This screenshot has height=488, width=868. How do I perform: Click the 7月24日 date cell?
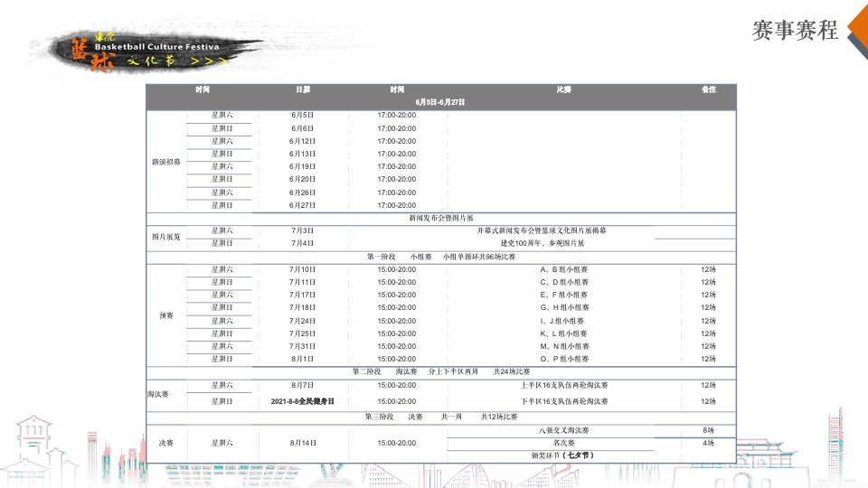pos(302,321)
